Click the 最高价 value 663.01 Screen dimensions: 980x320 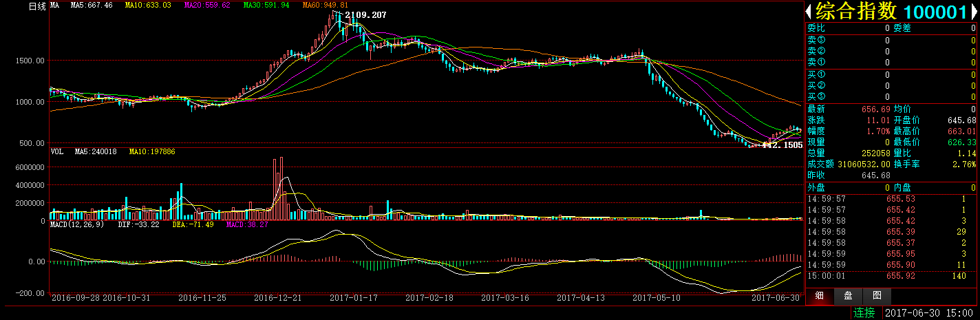point(962,131)
